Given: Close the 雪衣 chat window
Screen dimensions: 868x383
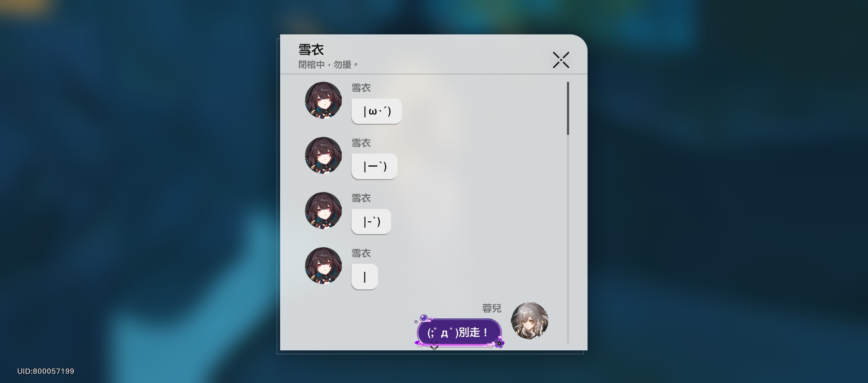Looking at the screenshot, I should [x=561, y=60].
